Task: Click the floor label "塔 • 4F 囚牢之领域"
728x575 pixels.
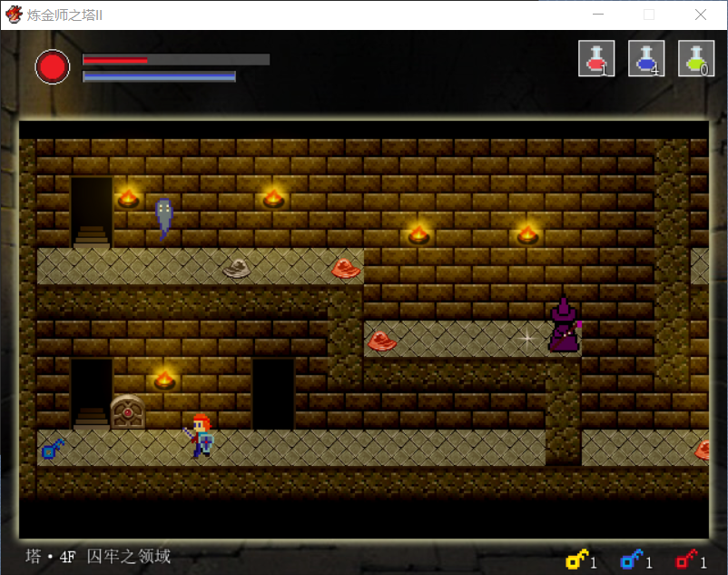Action: tap(98, 556)
